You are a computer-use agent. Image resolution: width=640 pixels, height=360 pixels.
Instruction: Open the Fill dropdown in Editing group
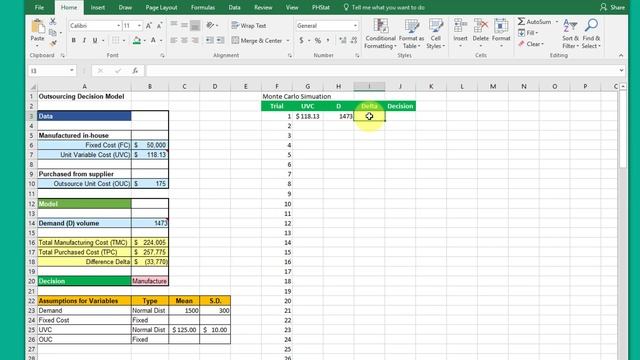pyautogui.click(x=529, y=33)
